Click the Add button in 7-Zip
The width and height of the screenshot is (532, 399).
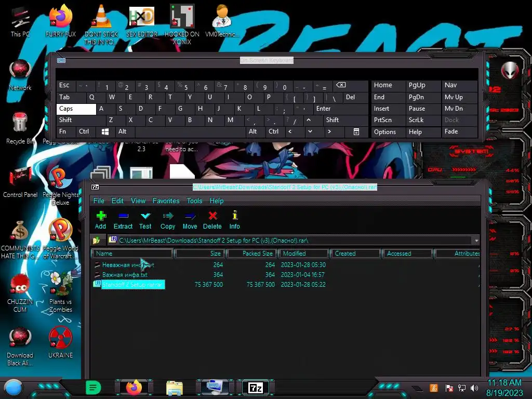pyautogui.click(x=101, y=220)
